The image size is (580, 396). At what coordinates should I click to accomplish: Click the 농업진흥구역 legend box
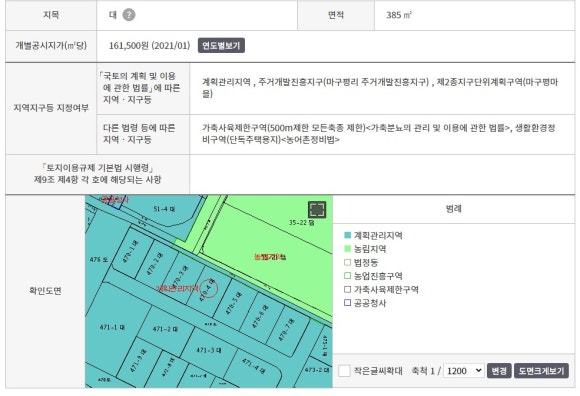coord(347,276)
